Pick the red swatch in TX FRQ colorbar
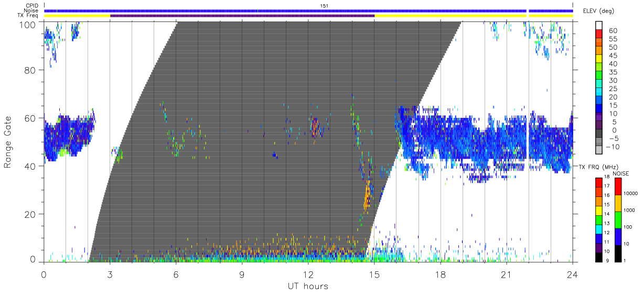 click(x=599, y=183)
